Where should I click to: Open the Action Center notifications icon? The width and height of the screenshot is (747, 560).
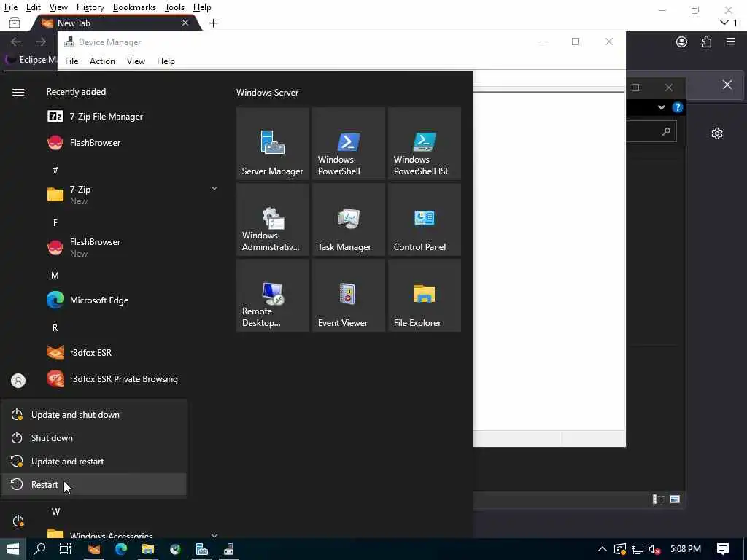coord(723,549)
